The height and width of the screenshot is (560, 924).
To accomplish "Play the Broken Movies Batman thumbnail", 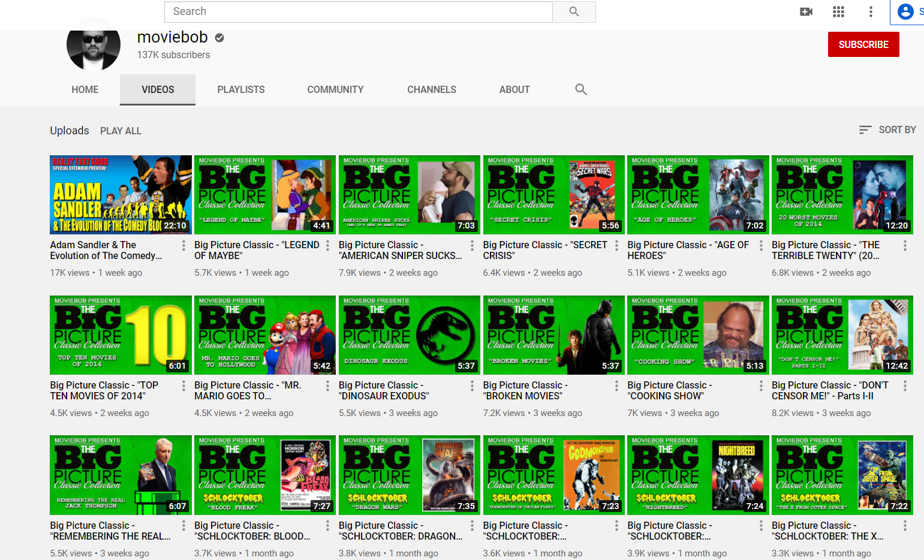I will pyautogui.click(x=553, y=335).
